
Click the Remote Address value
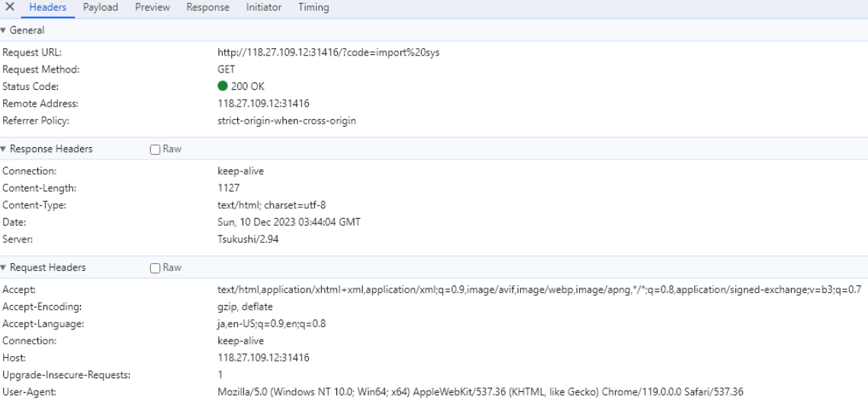pyautogui.click(x=263, y=104)
